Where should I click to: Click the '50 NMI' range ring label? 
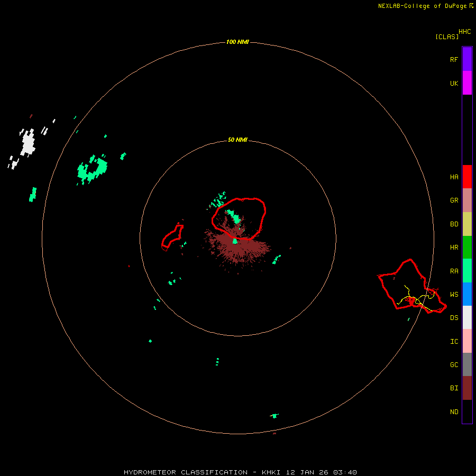tap(237, 140)
